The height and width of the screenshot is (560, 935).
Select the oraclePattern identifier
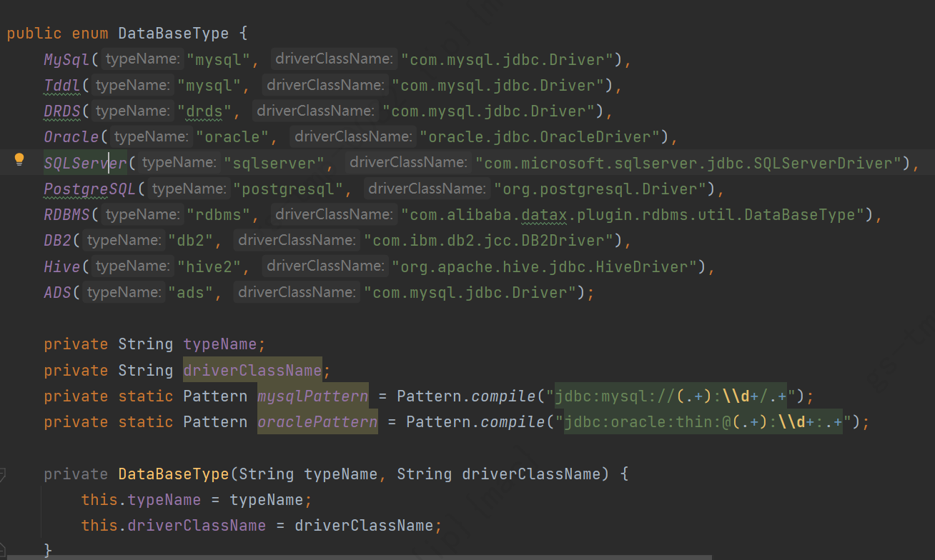[317, 421]
